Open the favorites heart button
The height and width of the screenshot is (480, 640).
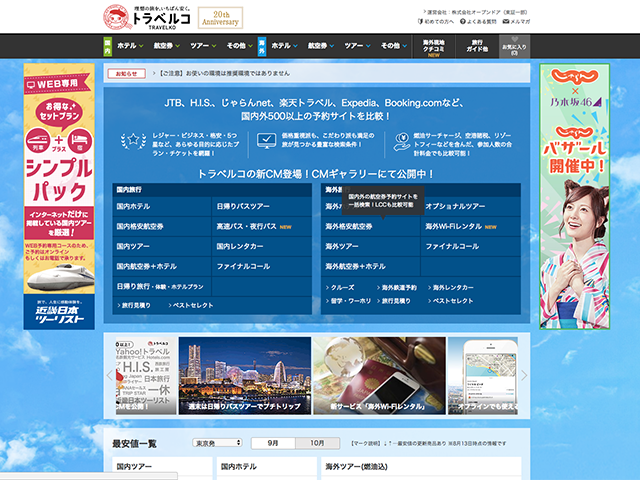tap(514, 46)
